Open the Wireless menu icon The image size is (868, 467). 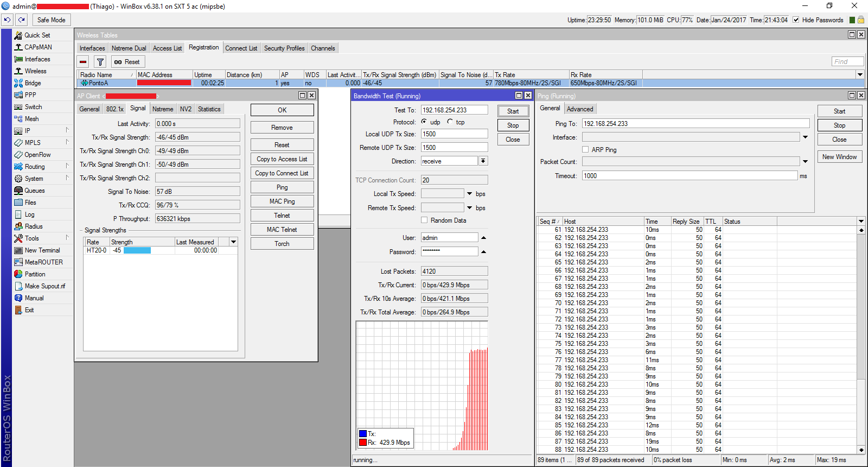tap(18, 71)
